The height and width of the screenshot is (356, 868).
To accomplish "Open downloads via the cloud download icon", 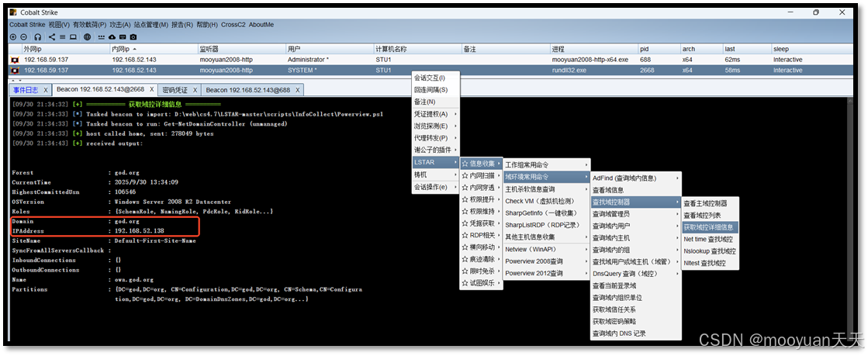I will pos(112,37).
